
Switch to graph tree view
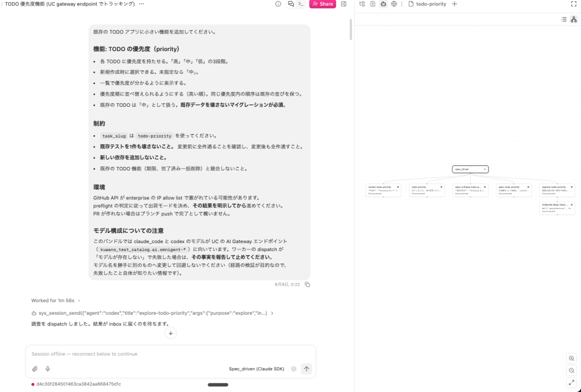click(574, 19)
